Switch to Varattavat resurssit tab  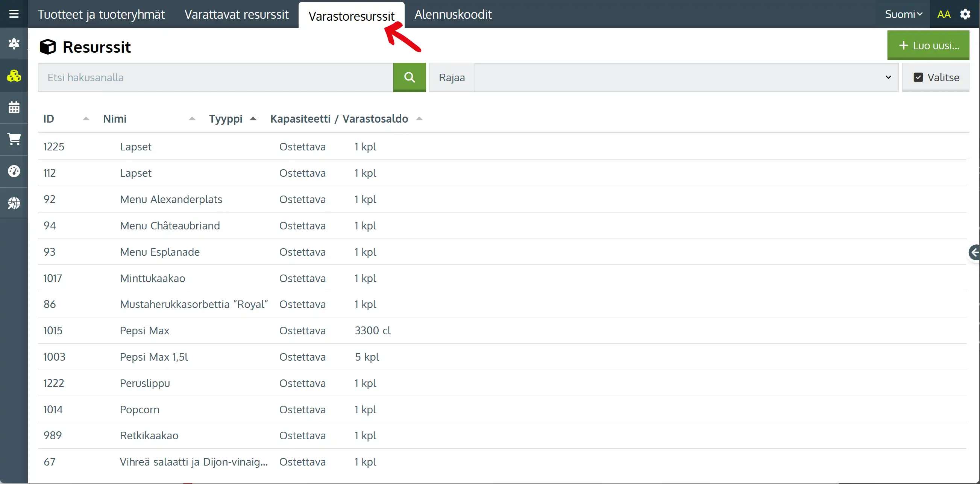(236, 14)
